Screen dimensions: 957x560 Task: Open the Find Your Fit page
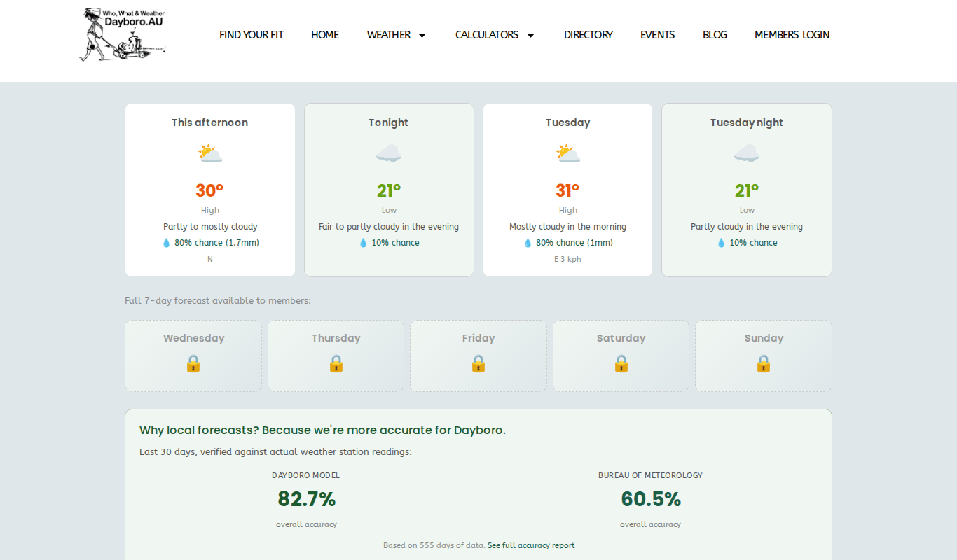tap(252, 35)
